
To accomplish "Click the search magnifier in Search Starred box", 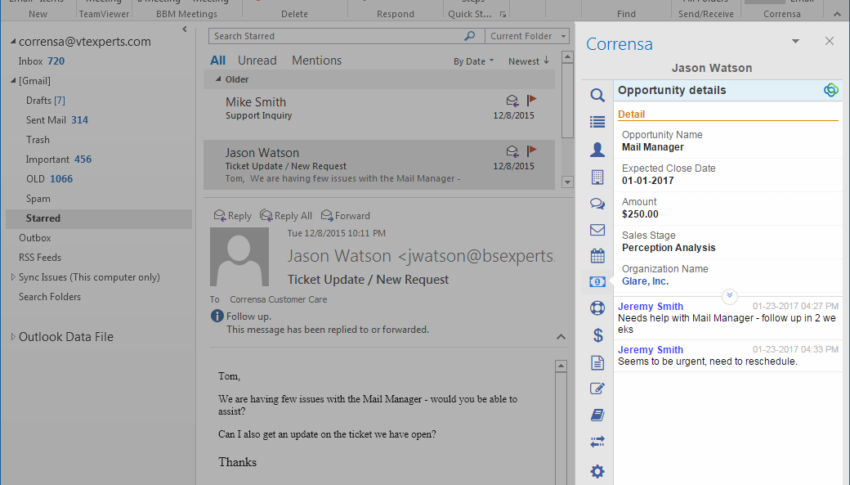I will [469, 36].
